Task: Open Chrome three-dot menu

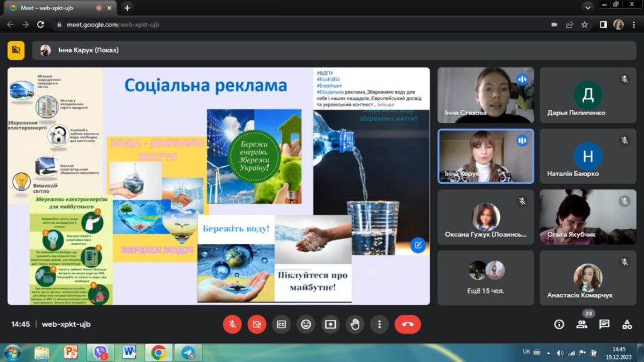Action: click(634, 25)
